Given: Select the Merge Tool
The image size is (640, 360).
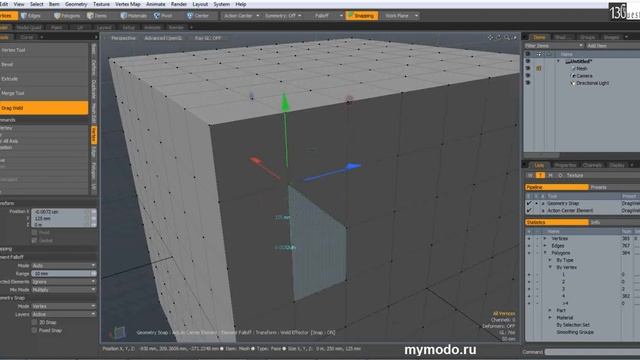Looking at the screenshot, I should 44,93.
